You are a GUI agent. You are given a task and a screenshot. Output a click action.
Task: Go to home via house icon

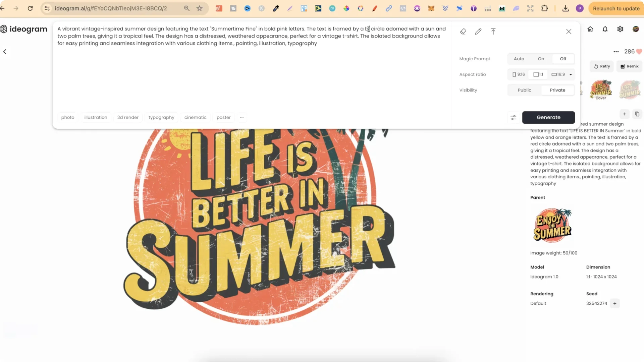pyautogui.click(x=590, y=29)
